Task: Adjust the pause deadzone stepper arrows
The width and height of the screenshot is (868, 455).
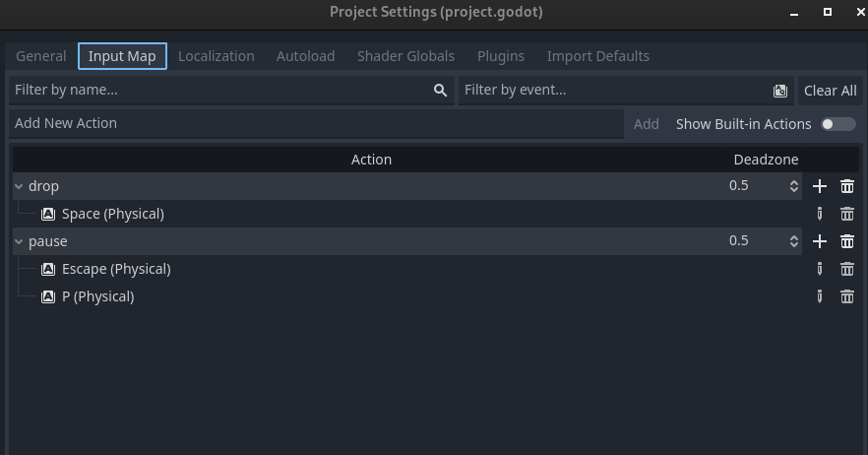Action: [794, 241]
